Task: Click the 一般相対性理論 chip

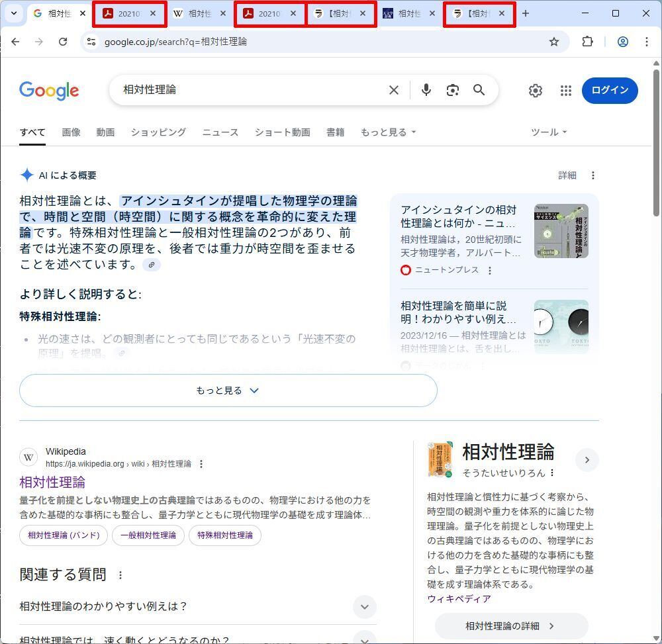Action: click(148, 535)
